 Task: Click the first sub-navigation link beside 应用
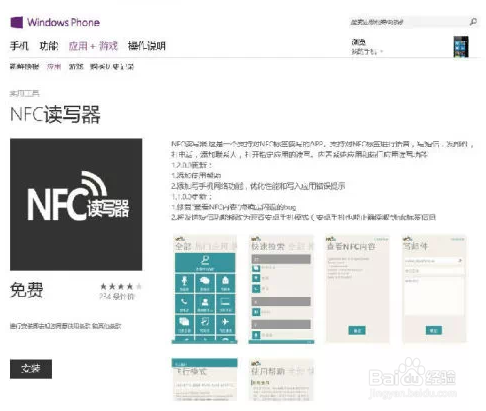tap(24, 67)
